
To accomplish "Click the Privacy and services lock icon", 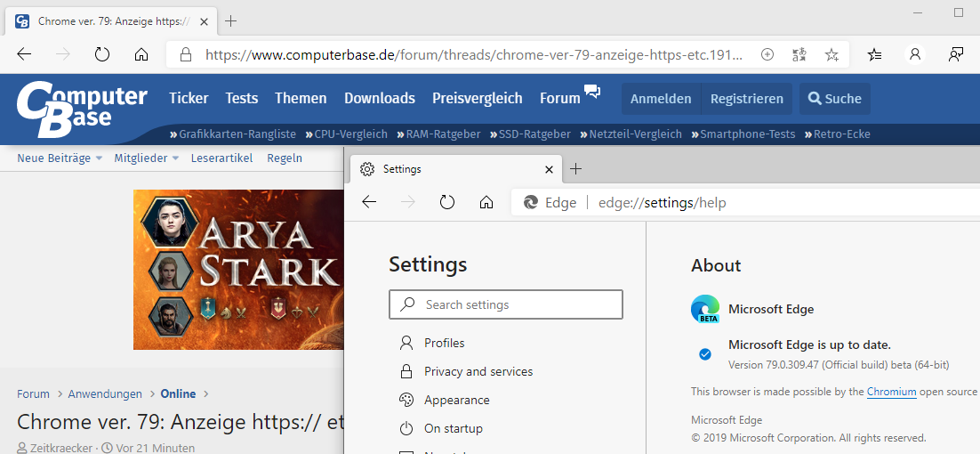I will pos(406,371).
